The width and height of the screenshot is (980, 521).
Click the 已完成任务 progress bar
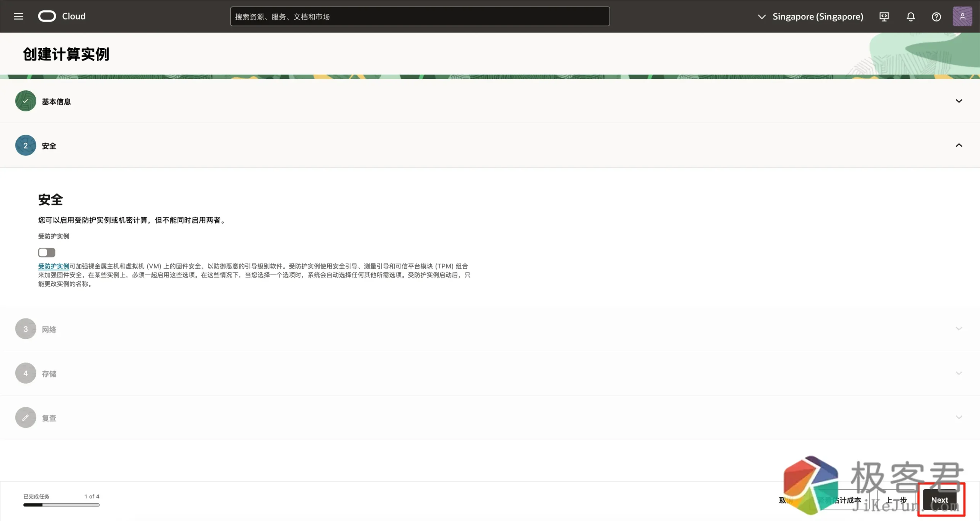(61, 505)
